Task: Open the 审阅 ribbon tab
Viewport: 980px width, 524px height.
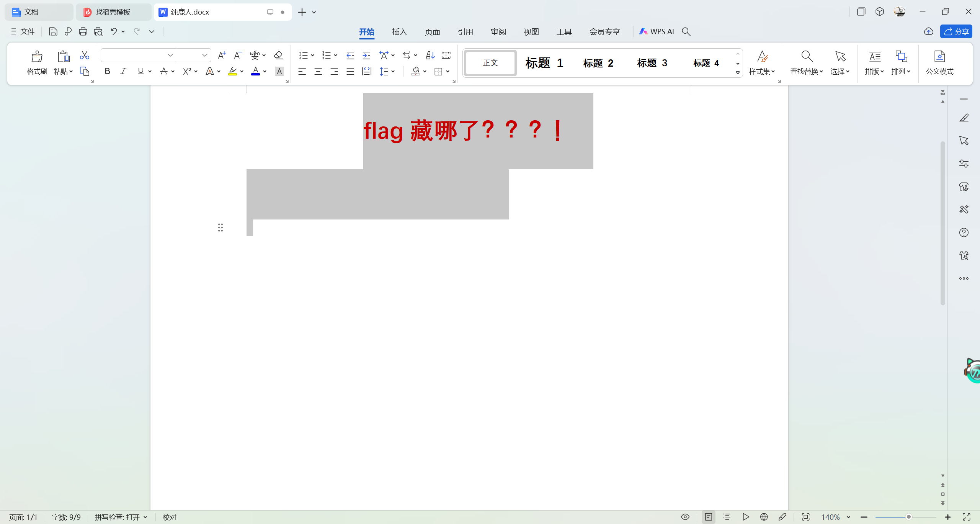Action: pos(498,31)
